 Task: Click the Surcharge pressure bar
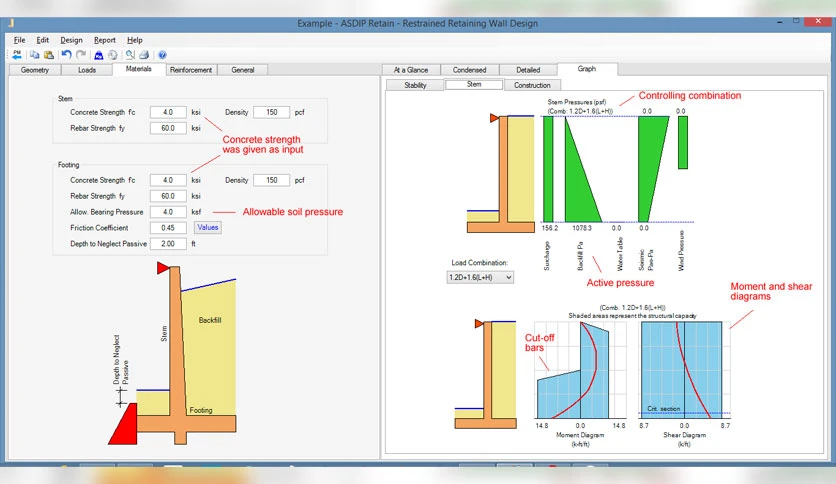pos(548,169)
